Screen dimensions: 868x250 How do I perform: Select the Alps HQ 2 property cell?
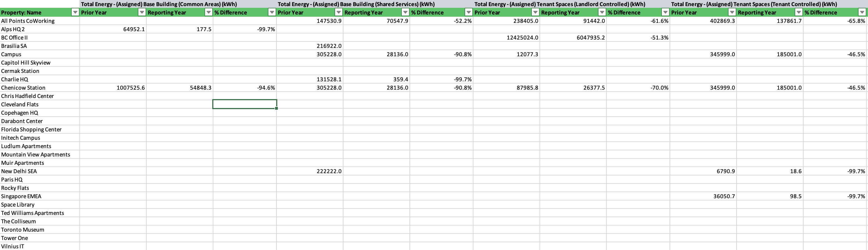40,30
